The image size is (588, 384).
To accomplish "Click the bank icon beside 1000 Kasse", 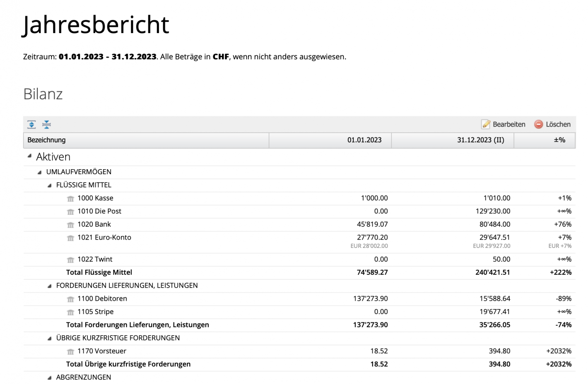I will point(70,199).
